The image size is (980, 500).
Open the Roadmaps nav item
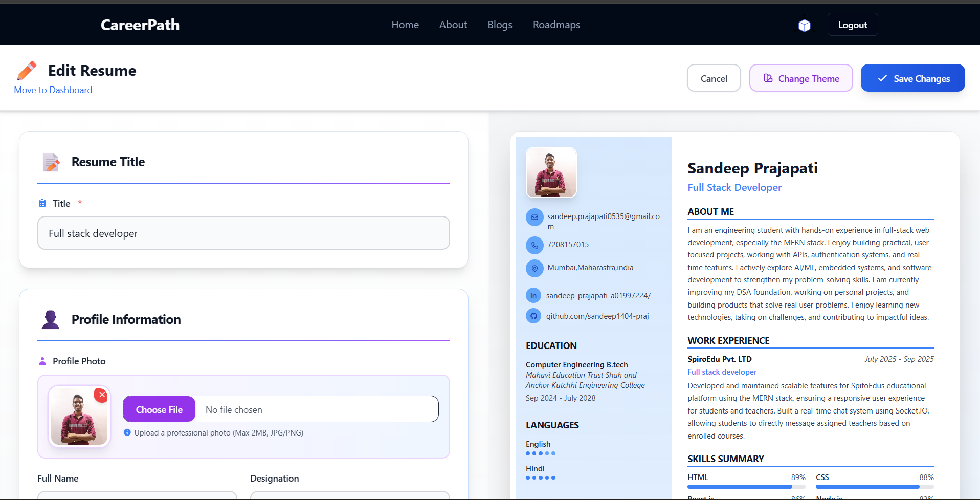tap(556, 25)
